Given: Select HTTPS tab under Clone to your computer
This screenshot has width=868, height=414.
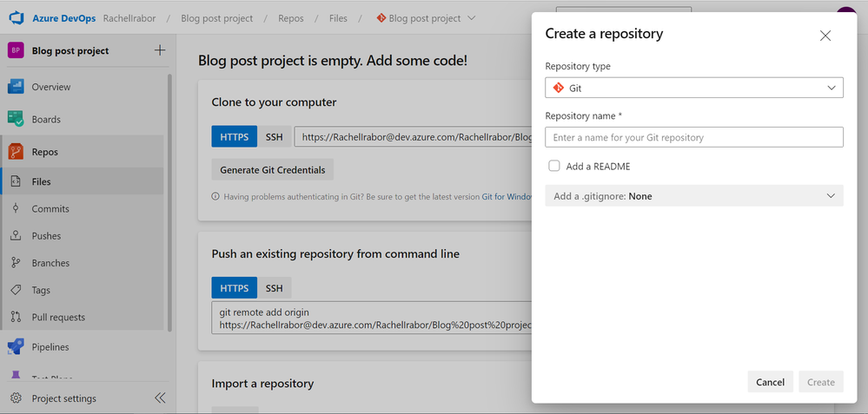Looking at the screenshot, I should coord(235,136).
